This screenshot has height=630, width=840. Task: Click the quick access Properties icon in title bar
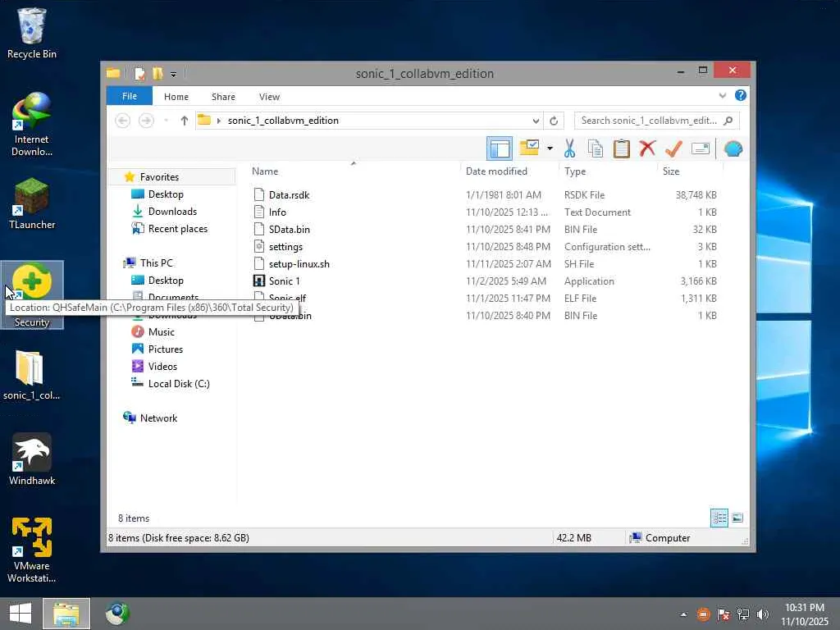tap(139, 73)
